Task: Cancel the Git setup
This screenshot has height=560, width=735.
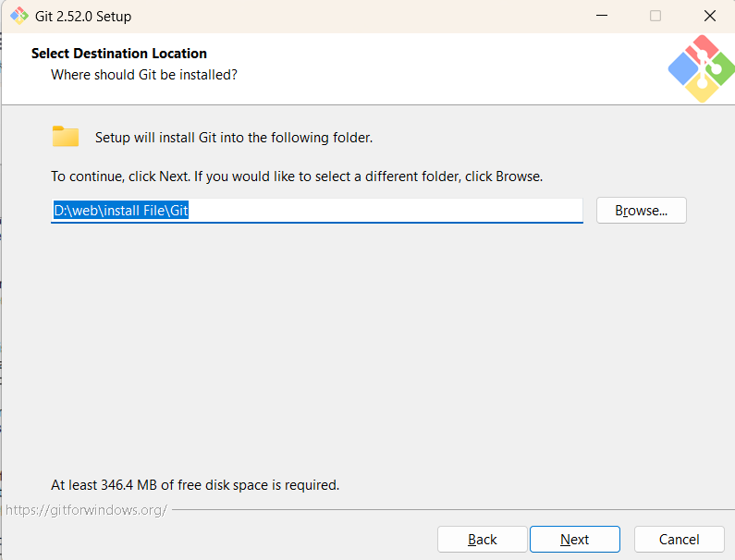Action: click(x=680, y=540)
